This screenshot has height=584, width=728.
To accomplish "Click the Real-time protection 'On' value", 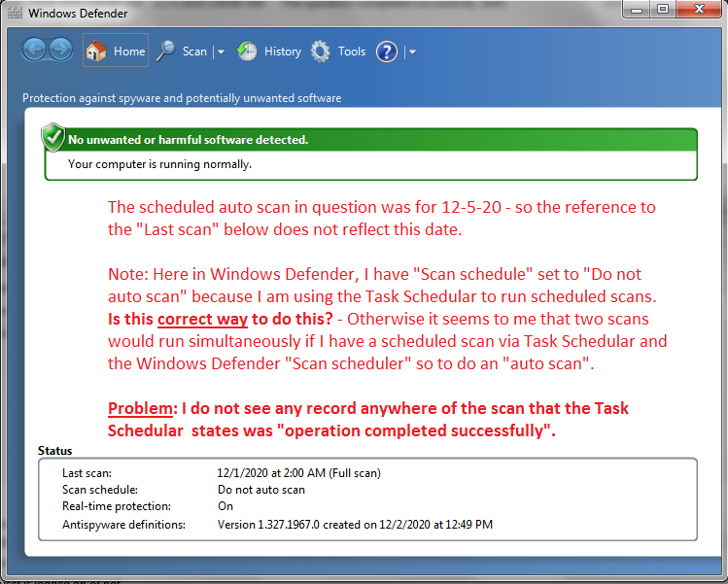I will [x=225, y=506].
